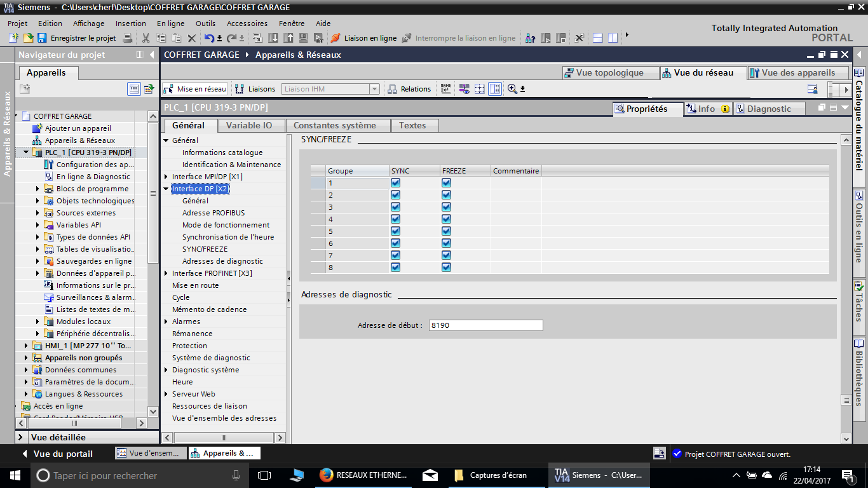
Task: Click the Adresse de début input field
Action: point(485,325)
